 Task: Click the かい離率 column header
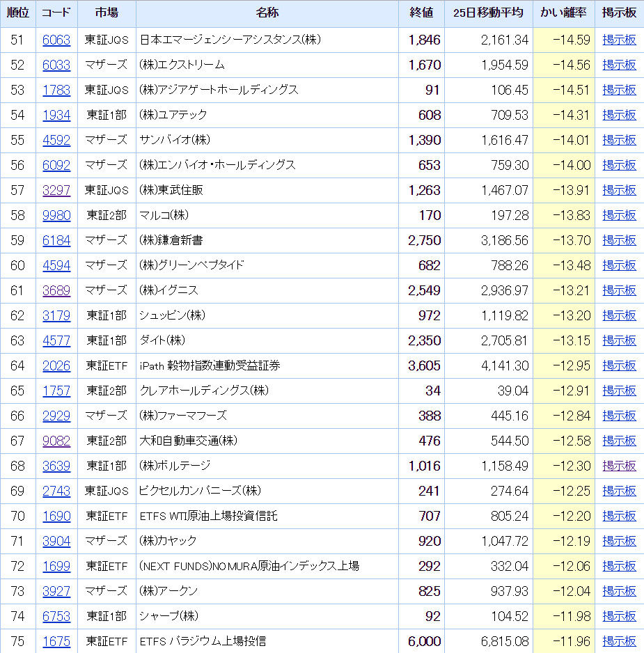564,13
